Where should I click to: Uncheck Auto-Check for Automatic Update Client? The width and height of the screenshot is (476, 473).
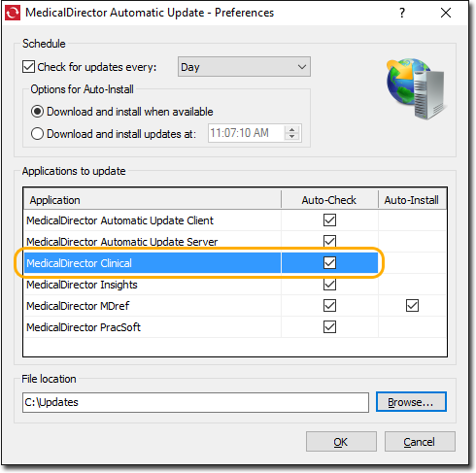point(329,220)
